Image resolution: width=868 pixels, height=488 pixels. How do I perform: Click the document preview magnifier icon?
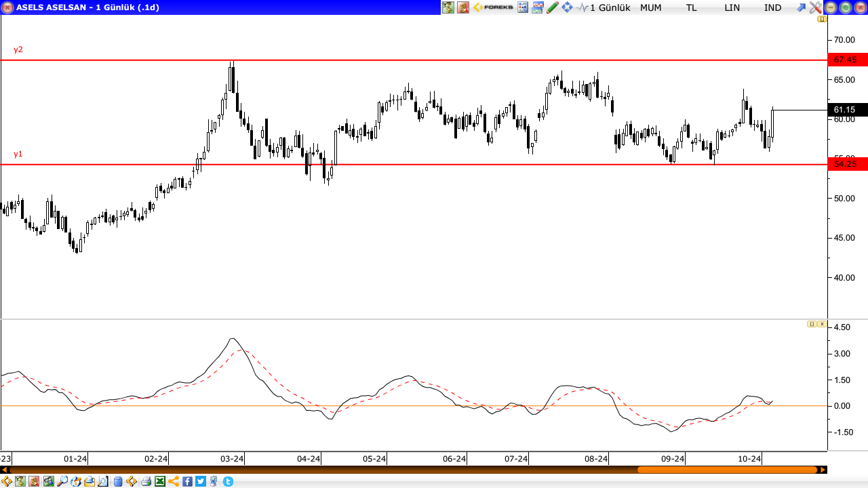[103, 481]
